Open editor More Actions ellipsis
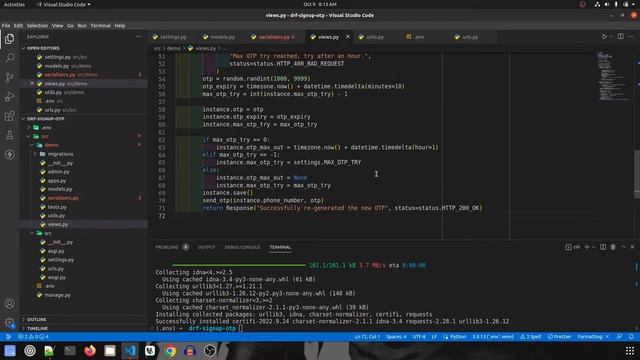The height and width of the screenshot is (360, 640). coord(631,37)
